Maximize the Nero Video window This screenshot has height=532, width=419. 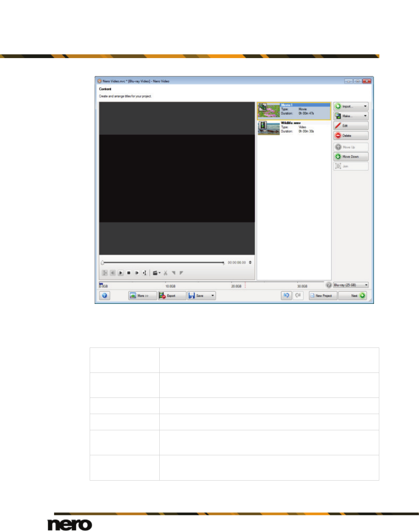(x=358, y=81)
